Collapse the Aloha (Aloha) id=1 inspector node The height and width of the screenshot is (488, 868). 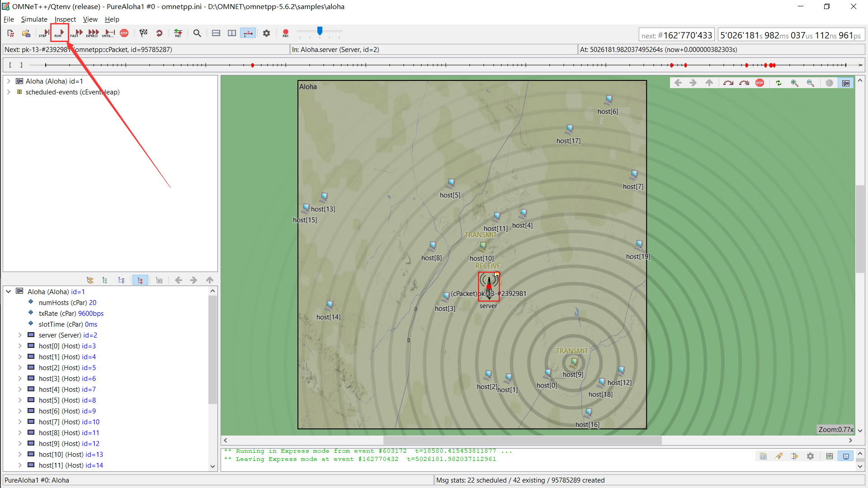click(x=9, y=292)
